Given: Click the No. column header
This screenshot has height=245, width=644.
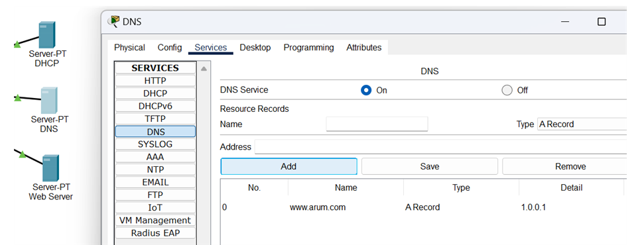Looking at the screenshot, I should [254, 187].
